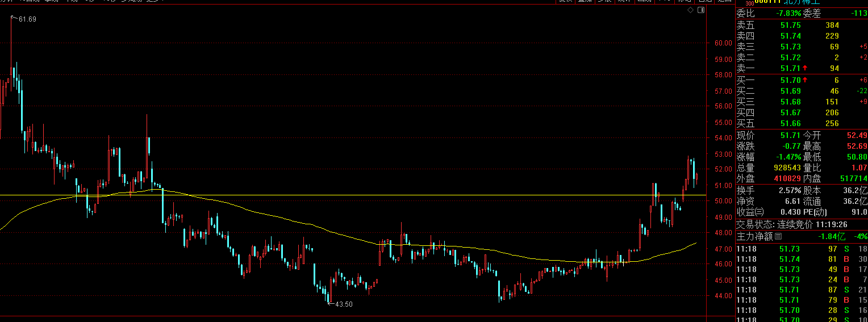This screenshot has width=868, height=322.
Task: Click the 买一 bid price 51.70
Action: click(x=791, y=81)
